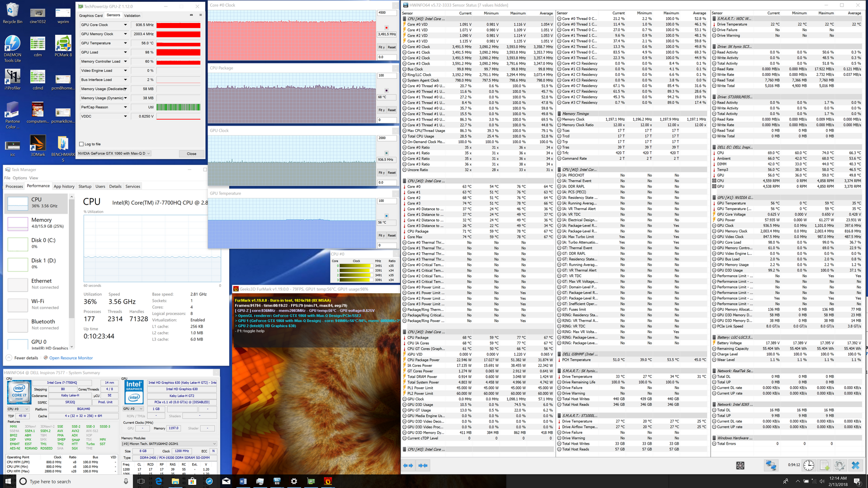The width and height of the screenshot is (868, 488).
Task: Select 3DMark desktop icon
Action: click(x=38, y=145)
